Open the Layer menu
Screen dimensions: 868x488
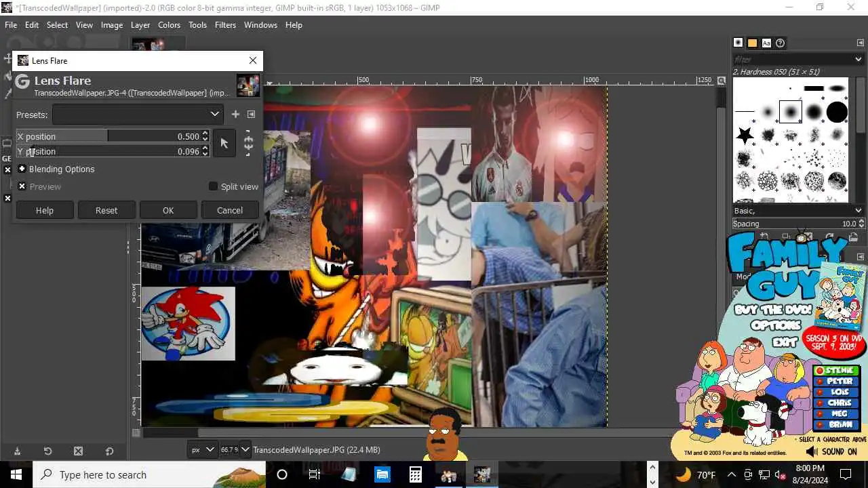point(140,25)
